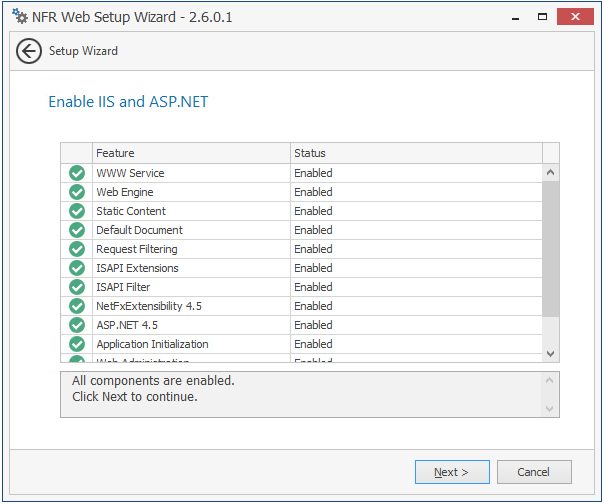Click green check icon for Request Filtering
604x504 pixels.
point(77,249)
